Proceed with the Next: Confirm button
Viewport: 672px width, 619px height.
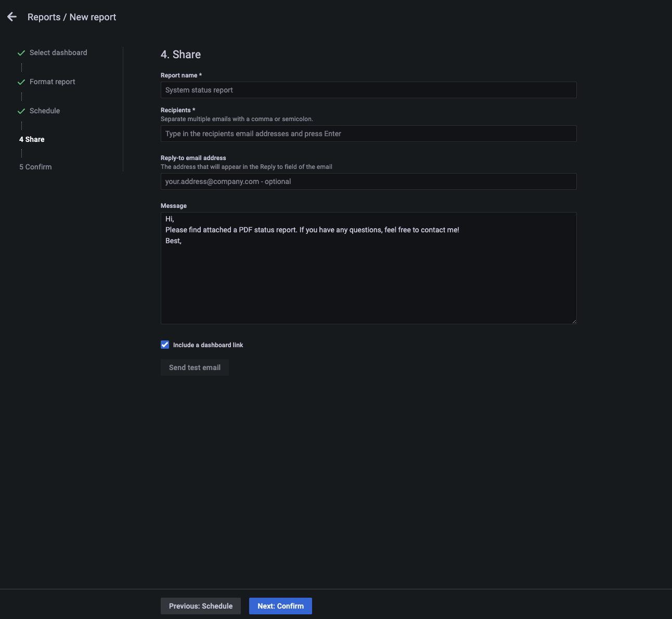point(280,607)
